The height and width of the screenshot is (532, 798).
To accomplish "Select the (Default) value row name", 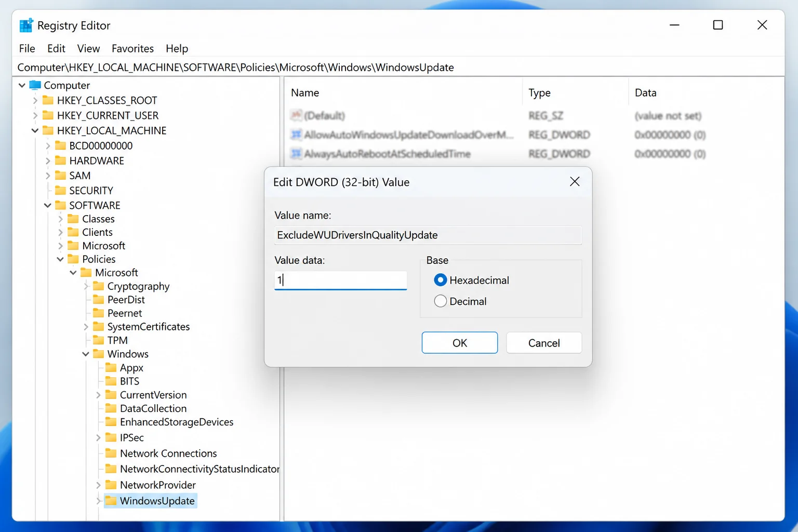I will point(325,115).
